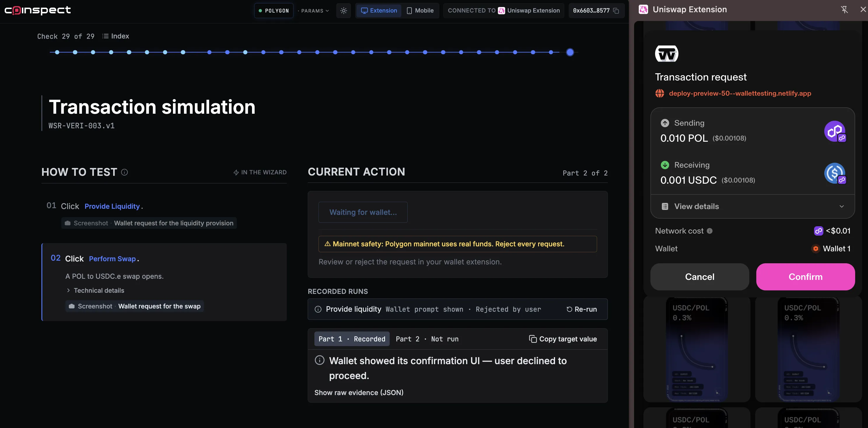Cancel the transaction request

699,277
